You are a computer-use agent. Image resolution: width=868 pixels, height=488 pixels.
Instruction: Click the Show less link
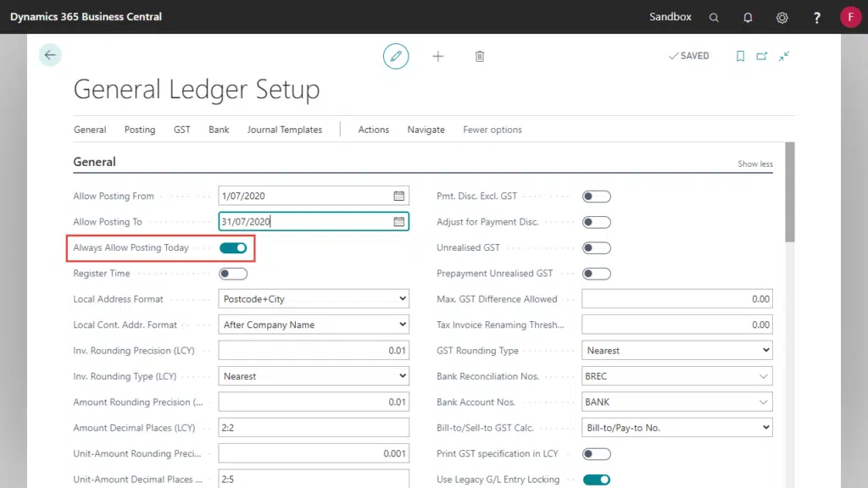pyautogui.click(x=754, y=164)
